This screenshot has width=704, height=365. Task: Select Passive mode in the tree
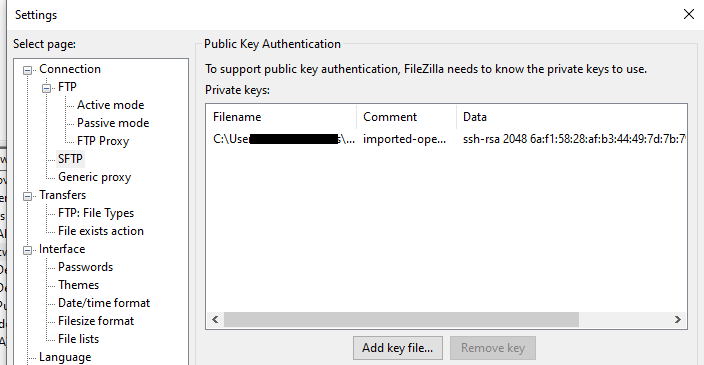[113, 123]
